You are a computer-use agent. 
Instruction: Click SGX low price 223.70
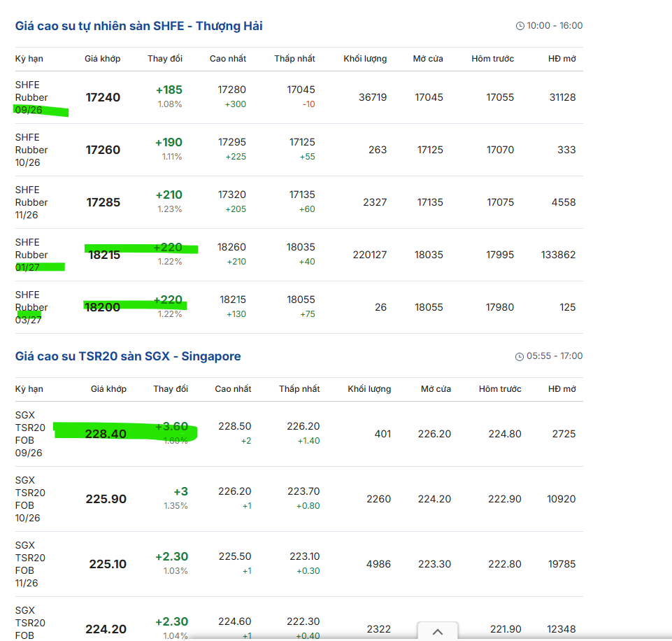[303, 491]
